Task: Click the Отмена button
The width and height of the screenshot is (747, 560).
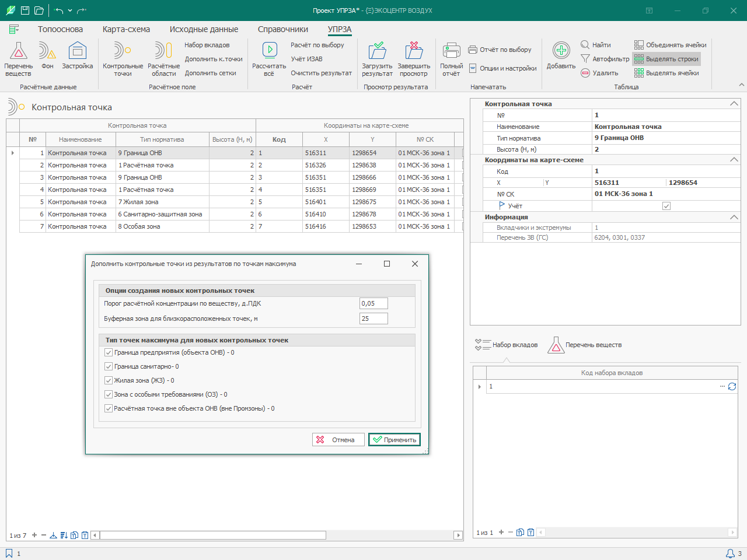Action: pyautogui.click(x=338, y=440)
